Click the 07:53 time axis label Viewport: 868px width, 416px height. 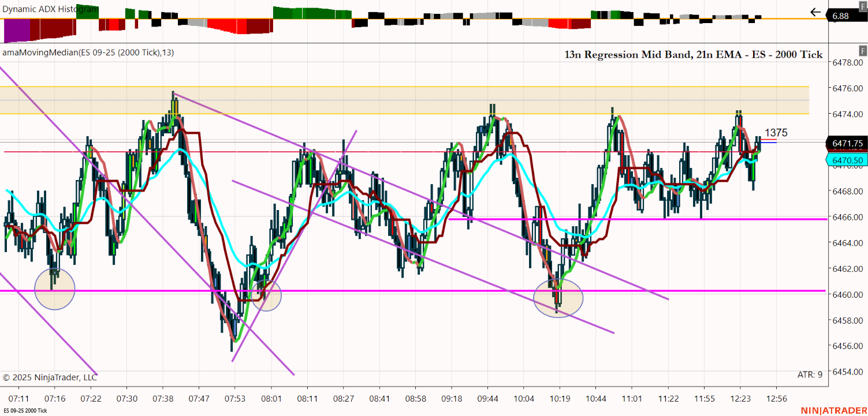point(234,399)
